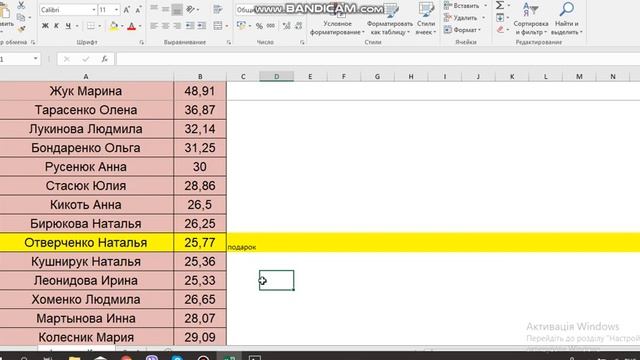Apply the red font color

(x=131, y=26)
